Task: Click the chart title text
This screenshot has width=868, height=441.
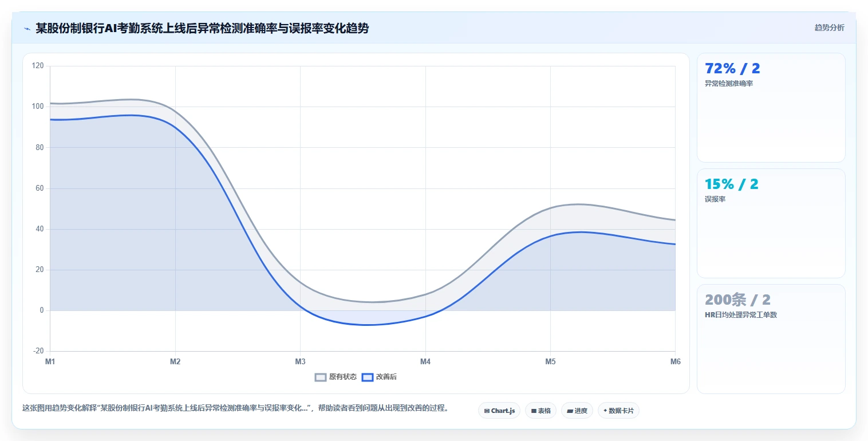Action: pos(202,28)
